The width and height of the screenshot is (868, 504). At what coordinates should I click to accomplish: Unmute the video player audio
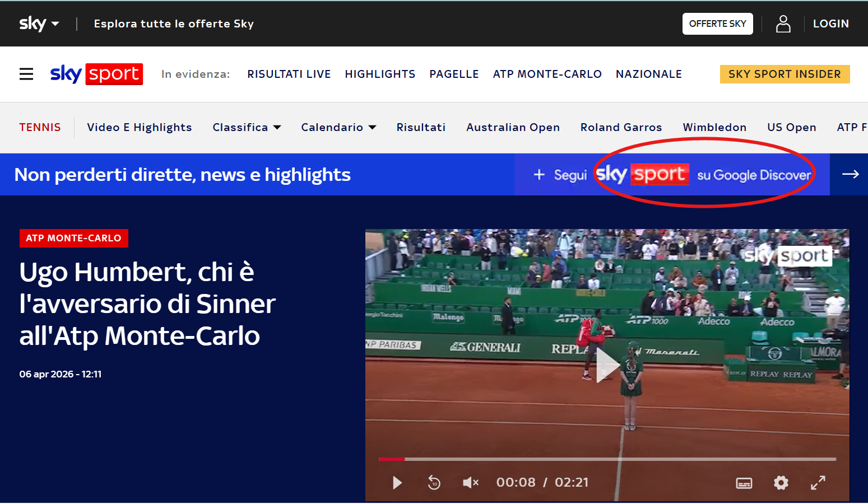coord(470,482)
